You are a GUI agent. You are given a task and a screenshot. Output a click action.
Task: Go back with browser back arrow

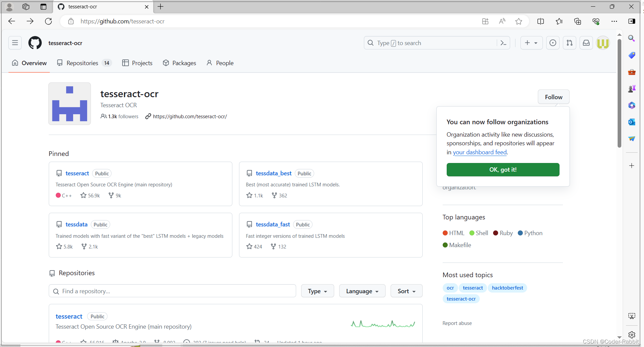(12, 21)
